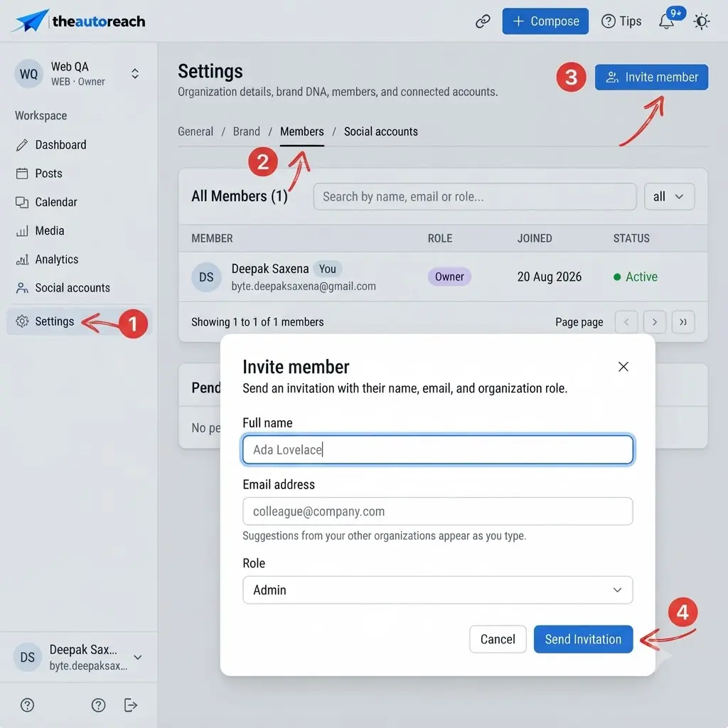This screenshot has height=728, width=728.
Task: Click the Media bar chart icon
Action: pos(22,231)
